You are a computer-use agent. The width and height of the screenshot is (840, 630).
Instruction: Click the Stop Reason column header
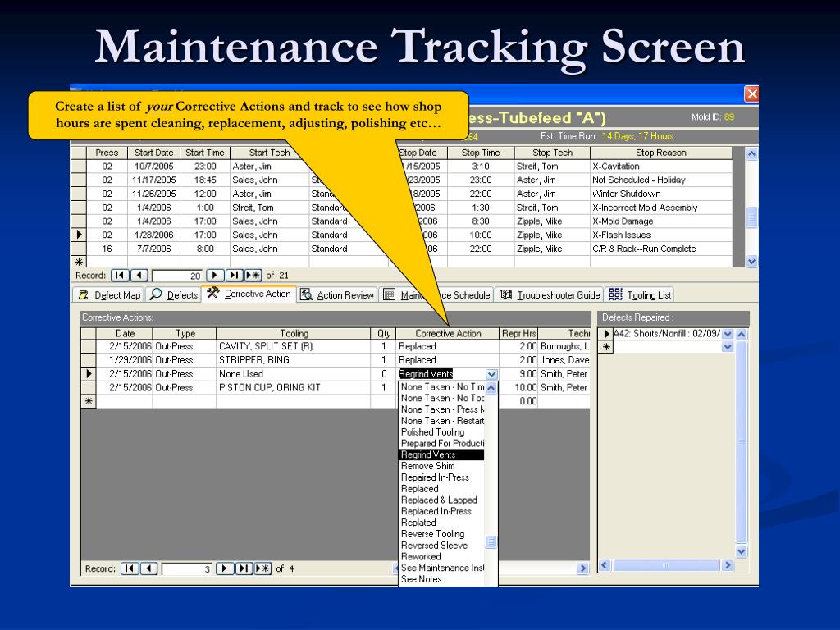[x=661, y=153]
